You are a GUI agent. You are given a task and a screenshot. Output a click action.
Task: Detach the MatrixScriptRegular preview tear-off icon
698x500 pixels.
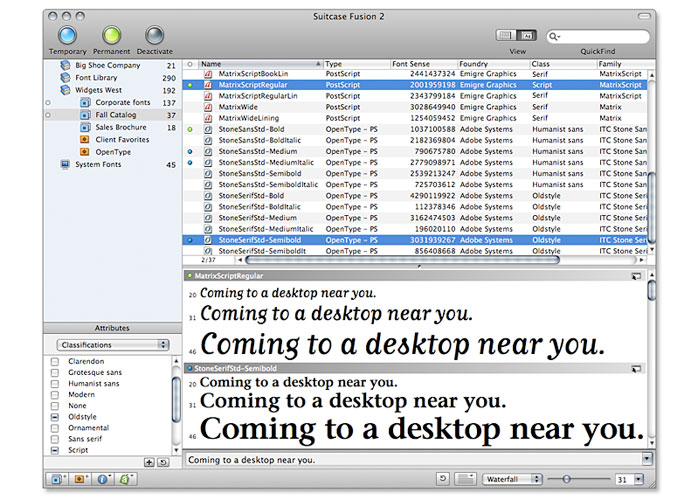point(636,276)
